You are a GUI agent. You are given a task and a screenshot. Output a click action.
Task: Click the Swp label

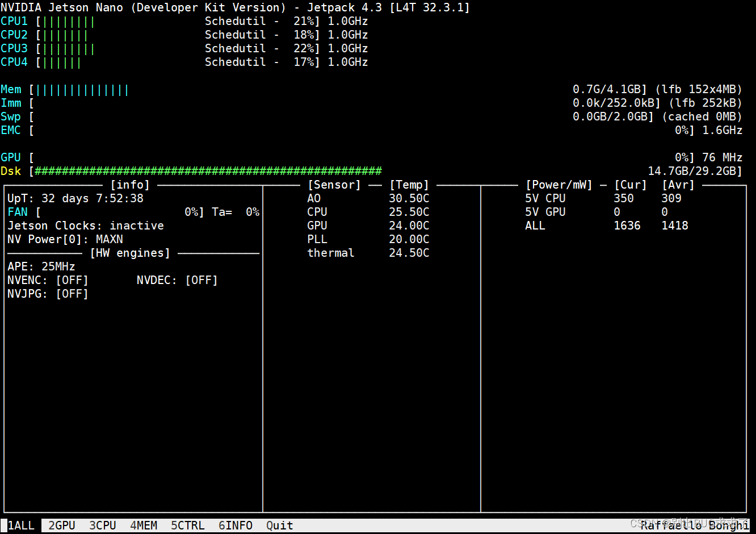[x=11, y=117]
